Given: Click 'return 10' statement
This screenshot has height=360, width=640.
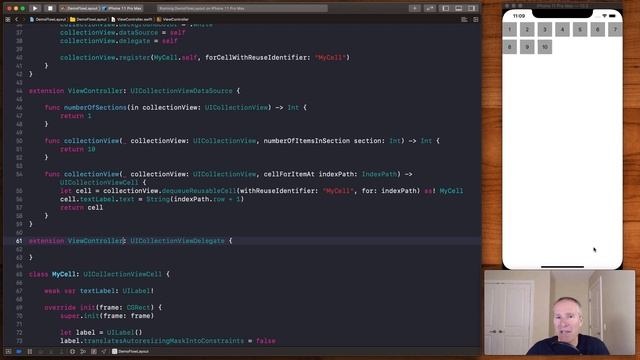Looking at the screenshot, I should 78,149.
